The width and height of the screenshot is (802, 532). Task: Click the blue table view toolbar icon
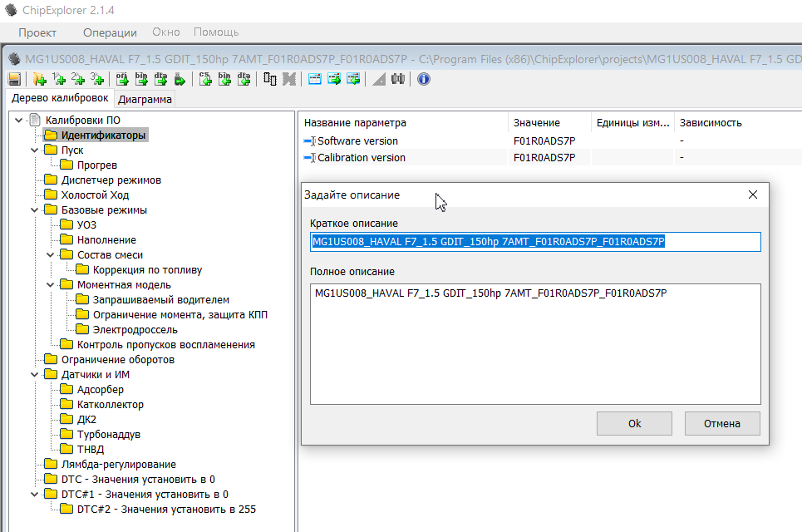pyautogui.click(x=315, y=79)
